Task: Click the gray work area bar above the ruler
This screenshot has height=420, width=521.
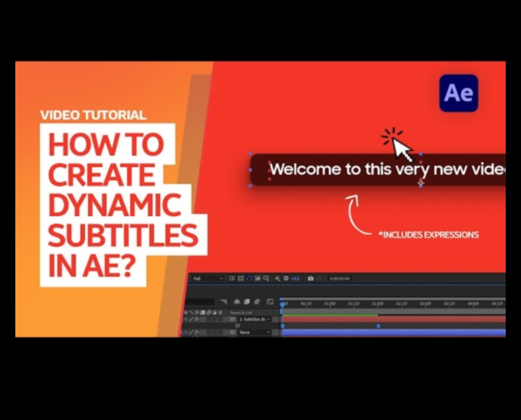Action: (394, 299)
